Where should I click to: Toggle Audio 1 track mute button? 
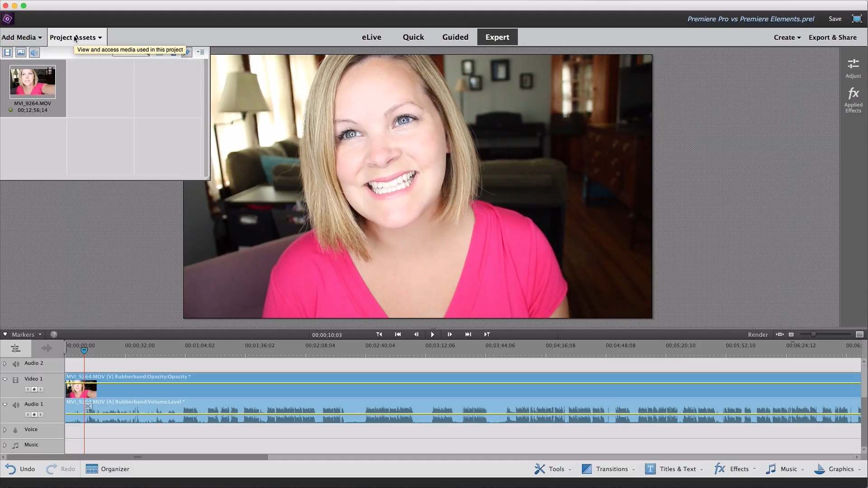point(16,404)
